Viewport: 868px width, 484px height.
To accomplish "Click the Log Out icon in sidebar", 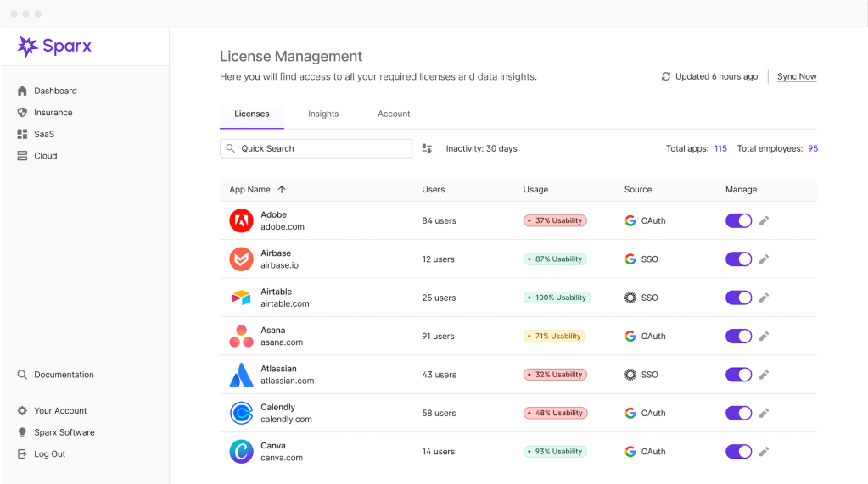I will click(x=22, y=454).
